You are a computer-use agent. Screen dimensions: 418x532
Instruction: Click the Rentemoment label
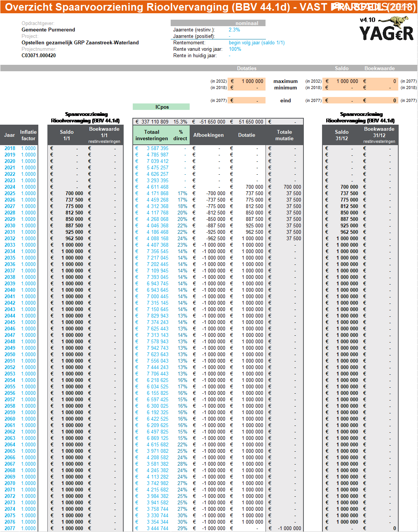tap(189, 42)
